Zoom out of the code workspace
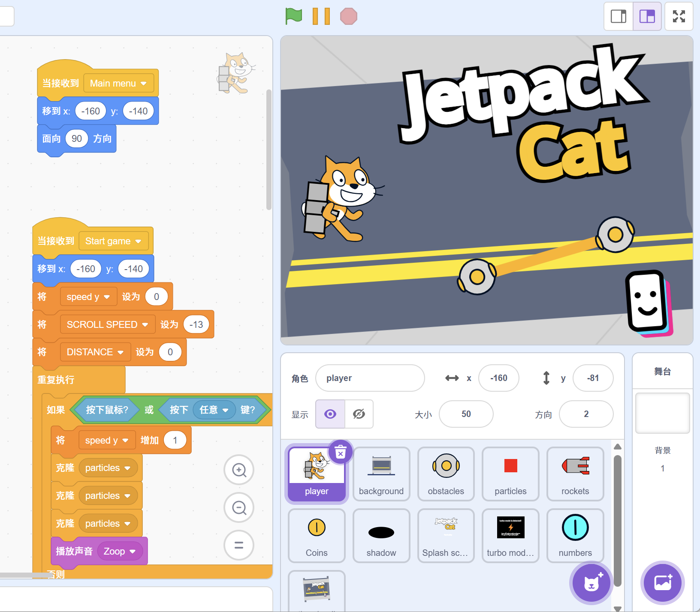This screenshot has height=612, width=700. 239,508
